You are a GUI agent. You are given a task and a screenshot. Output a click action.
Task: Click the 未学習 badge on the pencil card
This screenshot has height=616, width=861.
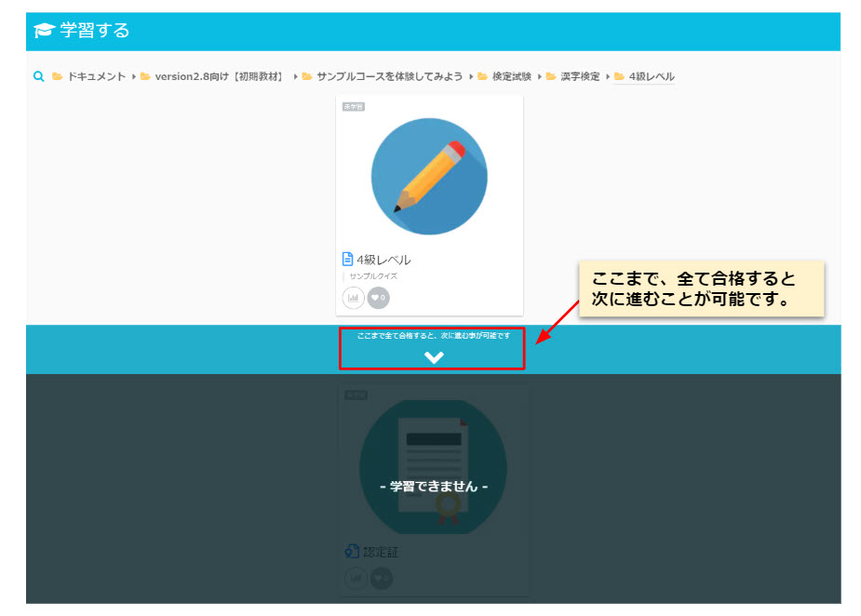tap(354, 107)
